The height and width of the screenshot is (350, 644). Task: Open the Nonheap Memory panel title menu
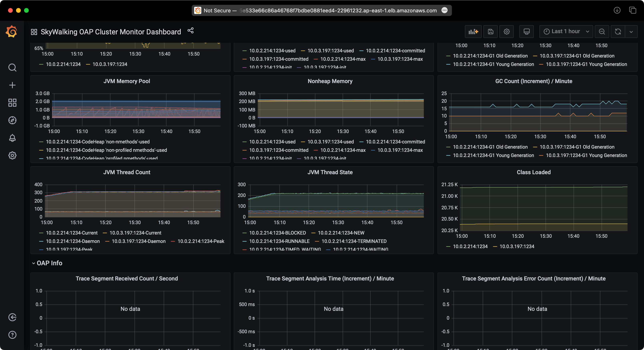(x=330, y=81)
